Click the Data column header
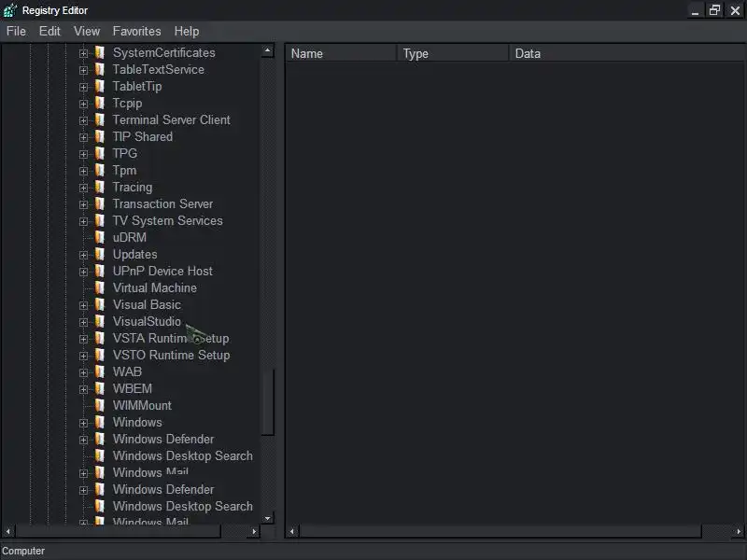This screenshot has height=560, width=747. pyautogui.click(x=627, y=53)
